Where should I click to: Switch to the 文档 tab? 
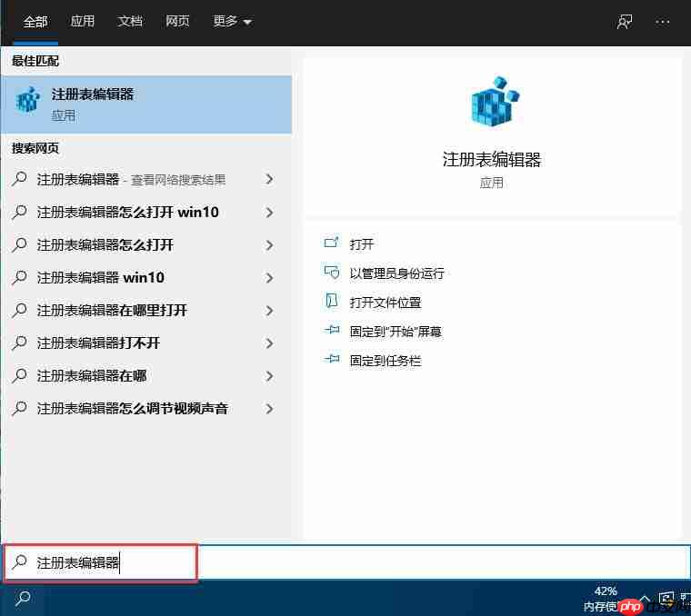(130, 21)
